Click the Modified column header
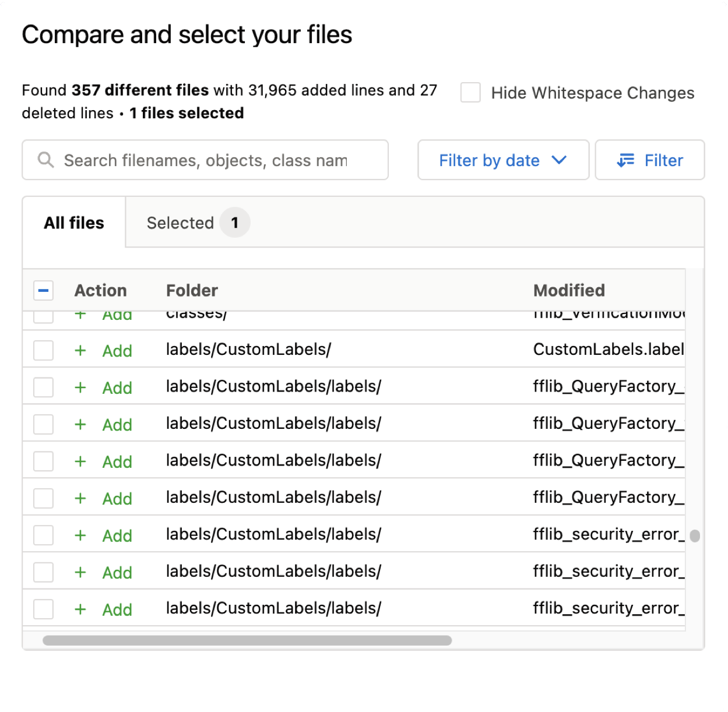Image resolution: width=728 pixels, height=712 pixels. click(x=569, y=290)
